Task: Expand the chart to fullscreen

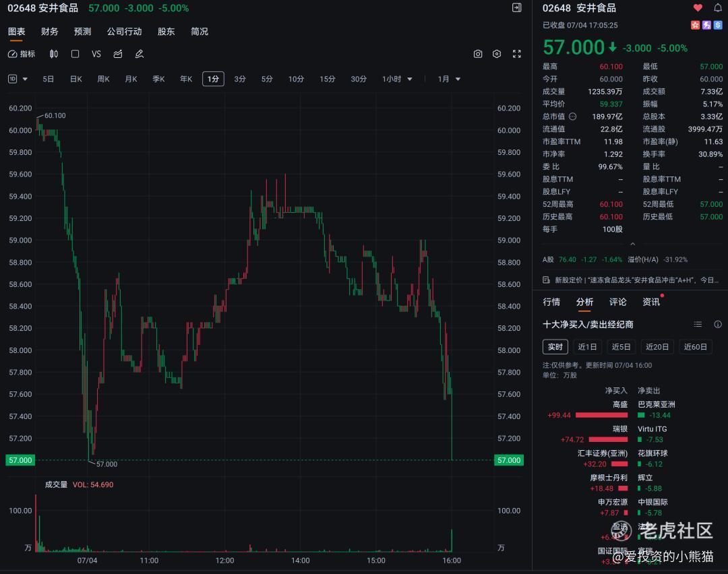Action: (517, 54)
